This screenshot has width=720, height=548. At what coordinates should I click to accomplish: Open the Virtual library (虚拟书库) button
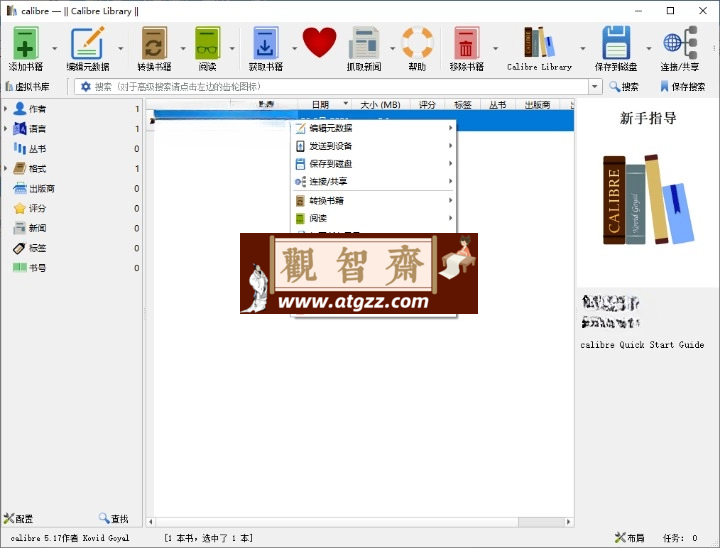pyautogui.click(x=28, y=86)
